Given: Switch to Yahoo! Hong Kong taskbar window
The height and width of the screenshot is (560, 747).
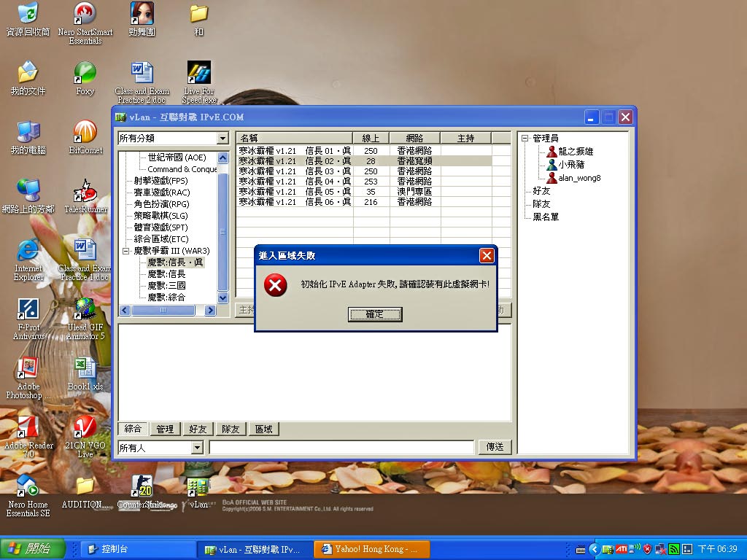Looking at the screenshot, I should point(372,549).
